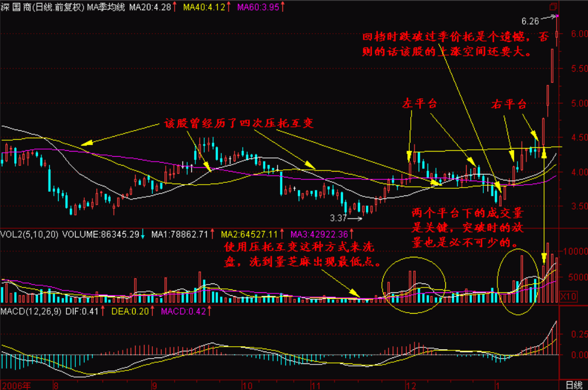Click the 右平台 annotation text
Image resolution: width=588 pixels, height=390 pixels.
509,105
